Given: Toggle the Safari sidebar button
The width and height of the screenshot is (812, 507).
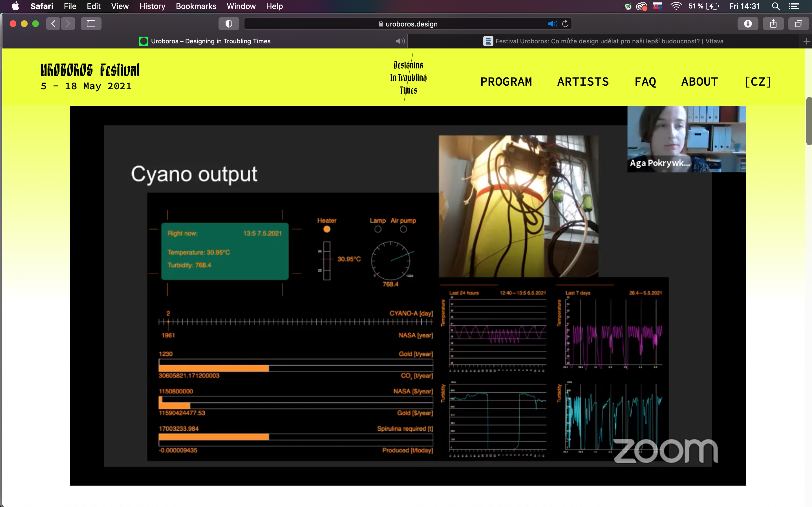Looking at the screenshot, I should pyautogui.click(x=91, y=24).
